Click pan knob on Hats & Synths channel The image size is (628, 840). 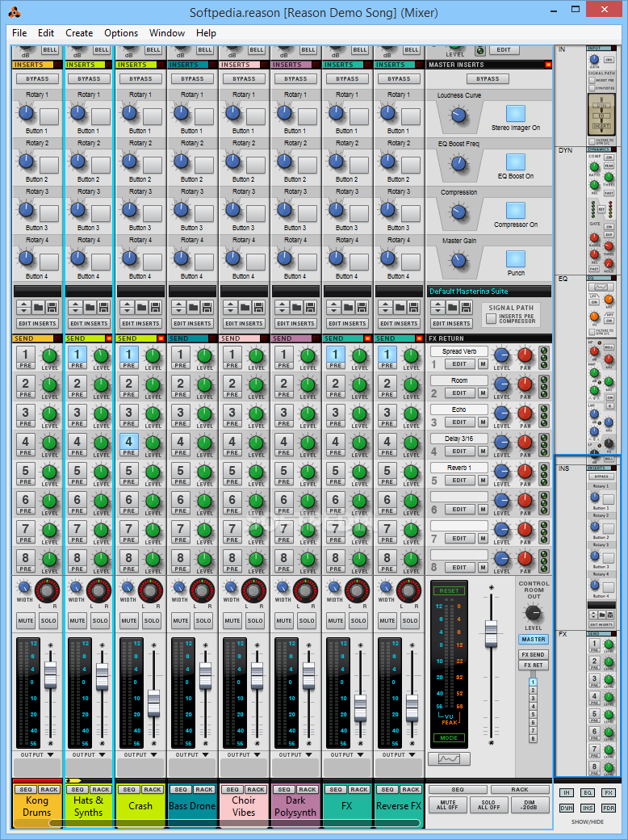coord(98,590)
